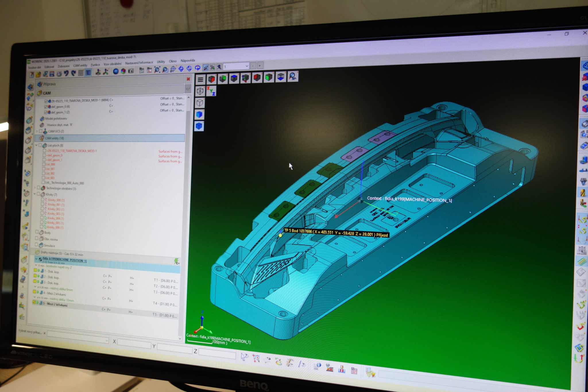
Task: Click the transparent cube display icon
Action: pos(200,103)
